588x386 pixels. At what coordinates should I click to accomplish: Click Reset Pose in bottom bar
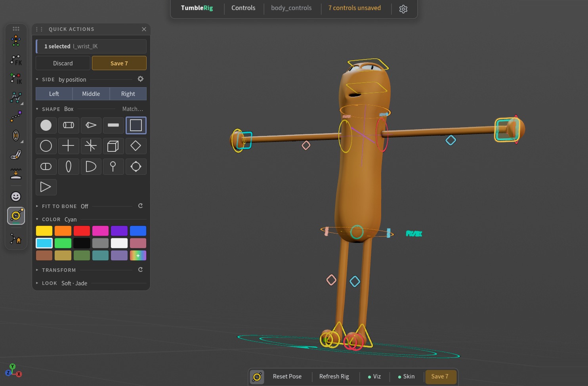click(287, 376)
